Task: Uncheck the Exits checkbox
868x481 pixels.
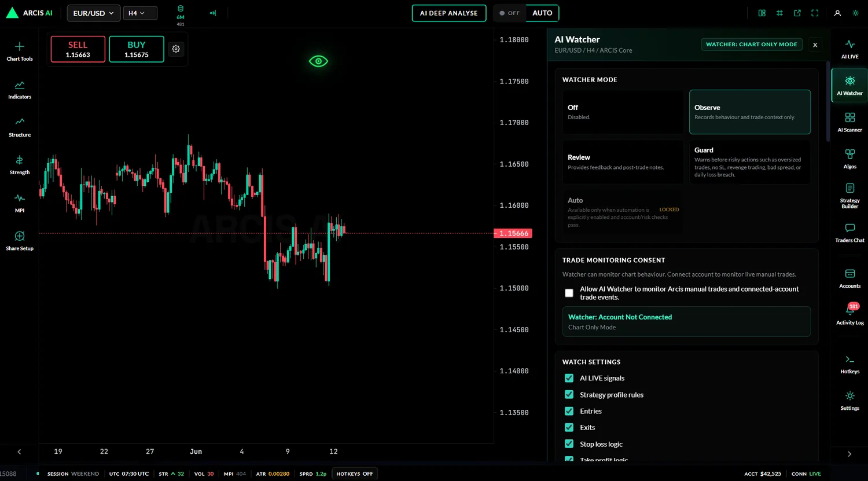Action: coord(569,427)
